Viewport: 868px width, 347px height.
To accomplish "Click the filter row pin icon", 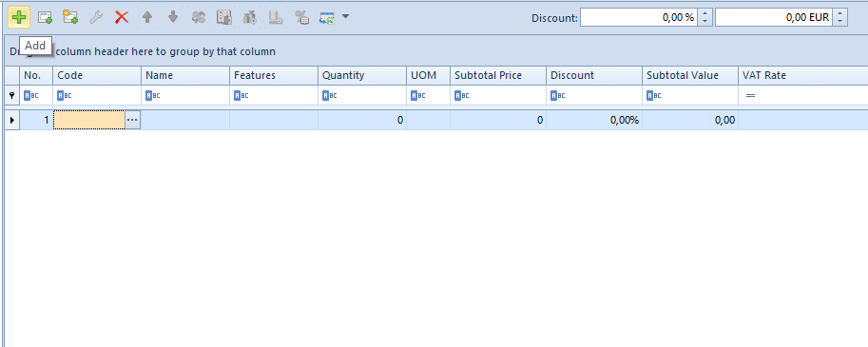I will tap(12, 96).
